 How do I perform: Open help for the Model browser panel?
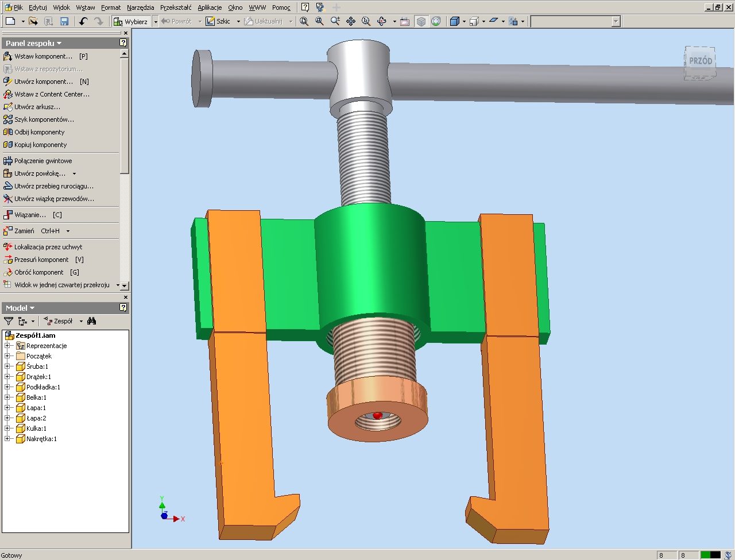click(x=123, y=308)
